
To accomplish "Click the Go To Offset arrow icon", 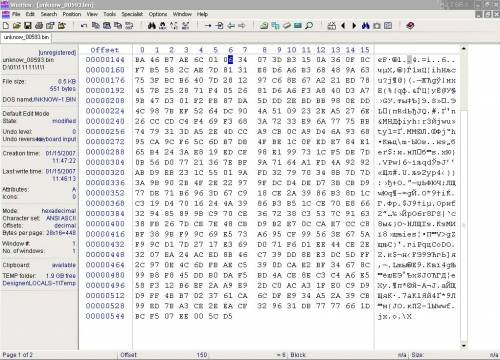I will coord(208,26).
